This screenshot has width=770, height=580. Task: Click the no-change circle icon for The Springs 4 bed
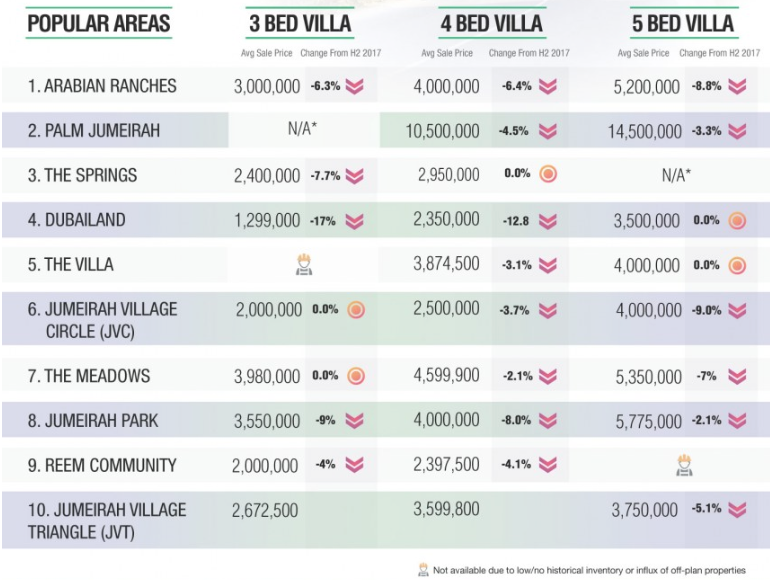[x=547, y=175]
